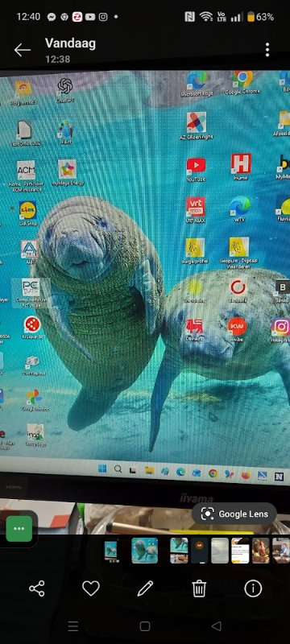
Task: Tap the red Humo H icon
Action: 241,163
